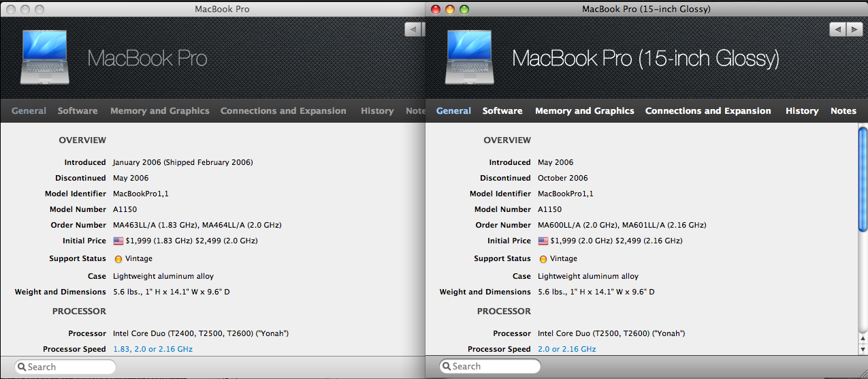Click the back arrow in the left MacBook Pro window
868x379 pixels.
(x=413, y=29)
